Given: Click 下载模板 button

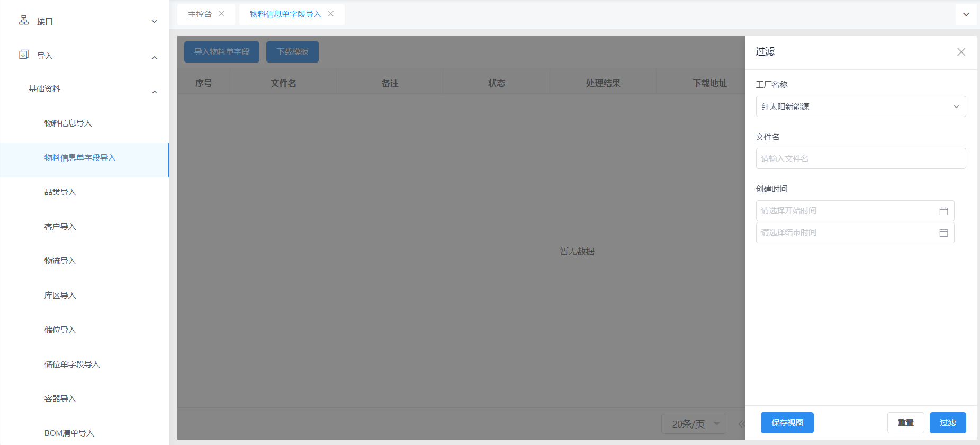Looking at the screenshot, I should click(292, 52).
